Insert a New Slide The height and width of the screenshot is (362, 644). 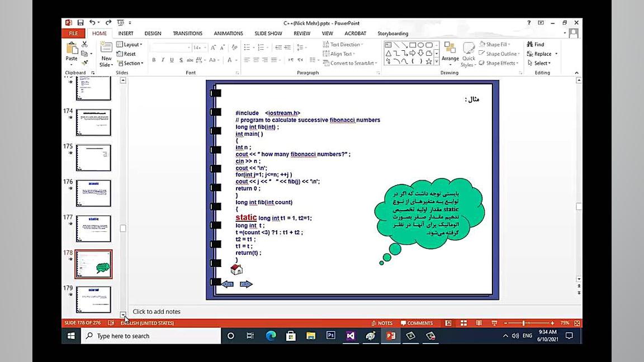click(106, 54)
